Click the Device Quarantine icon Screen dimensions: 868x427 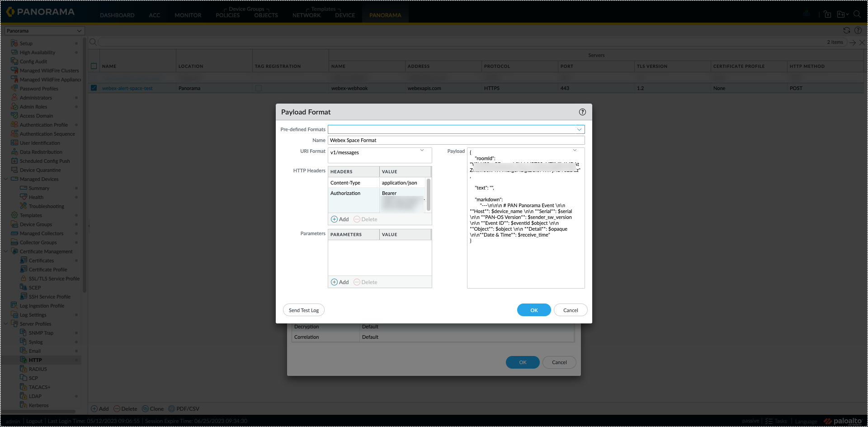click(14, 170)
